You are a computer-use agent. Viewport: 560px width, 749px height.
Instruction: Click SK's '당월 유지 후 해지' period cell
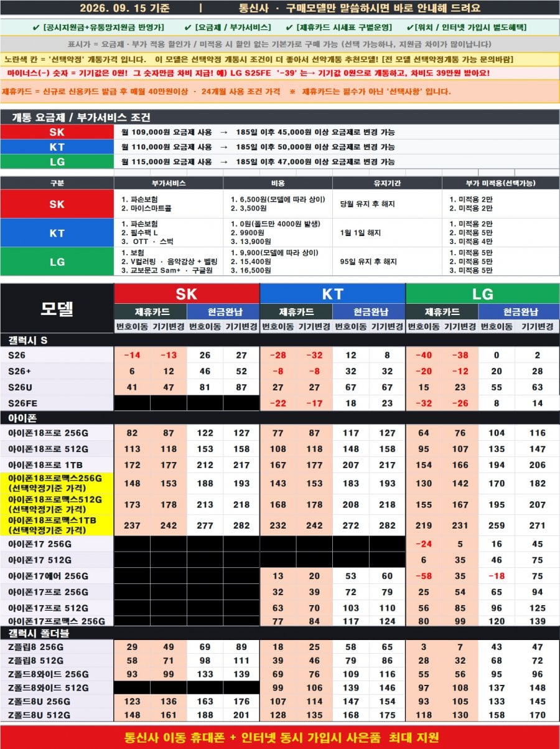click(x=387, y=204)
